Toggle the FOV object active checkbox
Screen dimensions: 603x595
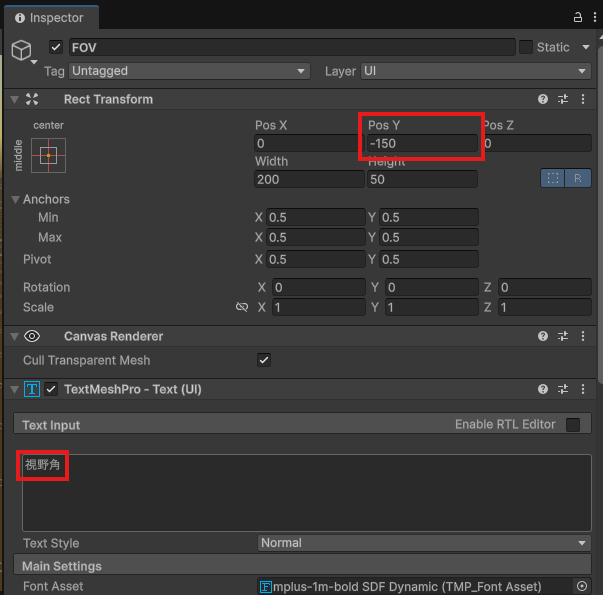click(56, 47)
